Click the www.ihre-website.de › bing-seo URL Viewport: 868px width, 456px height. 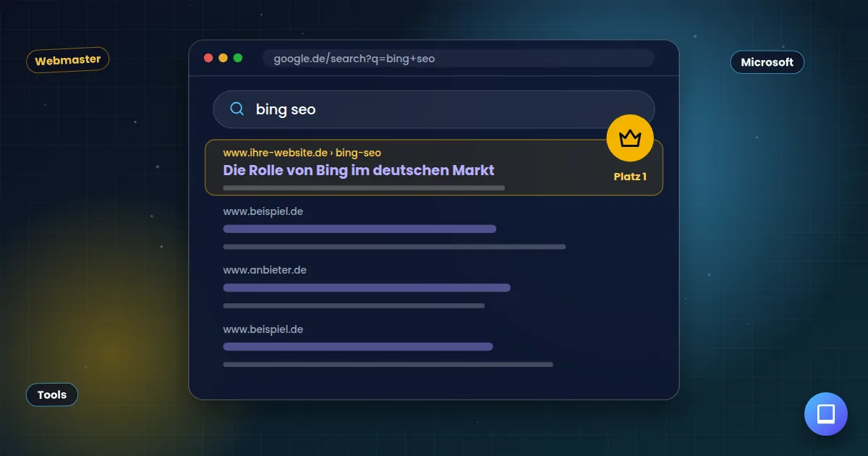[302, 153]
